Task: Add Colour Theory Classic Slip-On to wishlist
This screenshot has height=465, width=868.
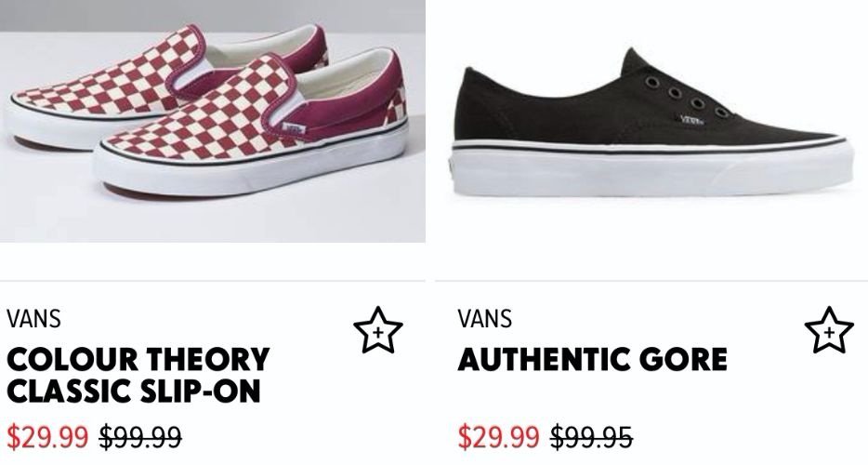Action: click(378, 330)
